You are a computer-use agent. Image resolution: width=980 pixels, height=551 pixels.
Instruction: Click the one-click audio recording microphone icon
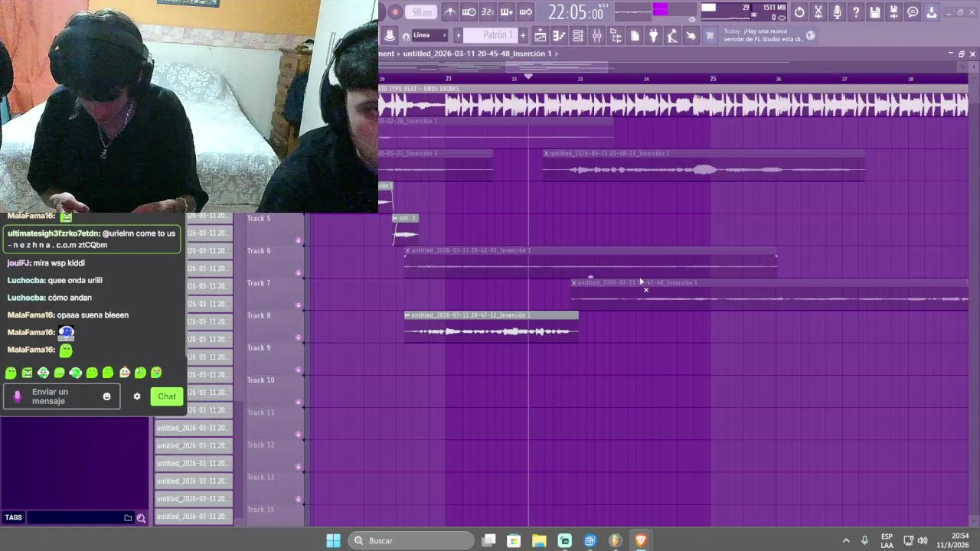(x=837, y=12)
